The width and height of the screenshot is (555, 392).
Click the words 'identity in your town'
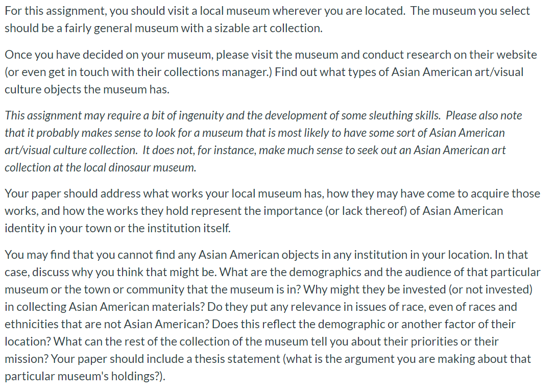tap(58, 229)
